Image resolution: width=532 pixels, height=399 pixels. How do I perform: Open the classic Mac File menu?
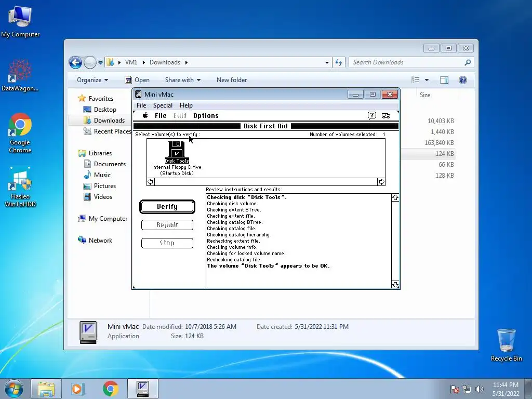tap(161, 116)
